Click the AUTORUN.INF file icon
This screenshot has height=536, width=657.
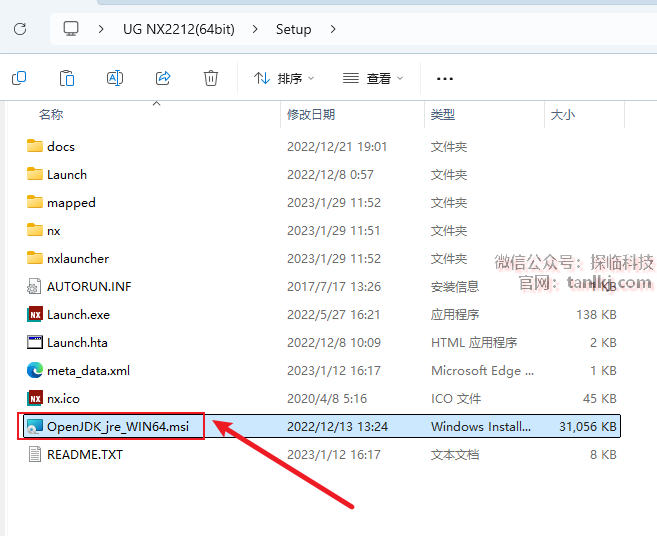click(x=34, y=286)
